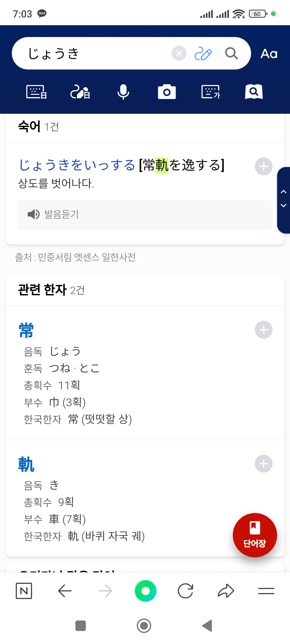This screenshot has height=644, width=290.
Task: Select the Japanese keyboard input icon
Action: coord(37,92)
